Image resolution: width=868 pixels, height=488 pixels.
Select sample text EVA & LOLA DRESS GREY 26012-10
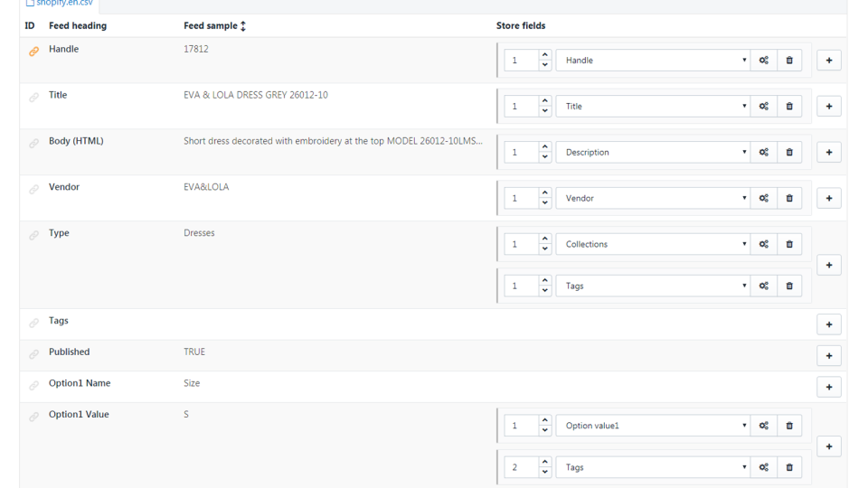[256, 95]
